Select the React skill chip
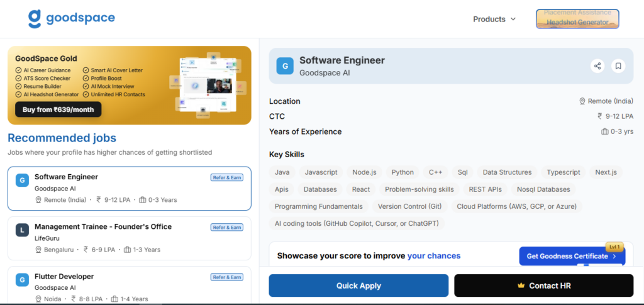The image size is (644, 305). coord(361,189)
